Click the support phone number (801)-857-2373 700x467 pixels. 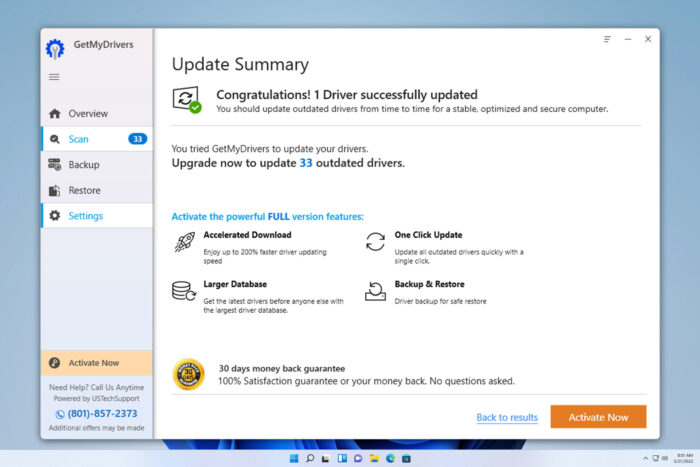(96, 413)
